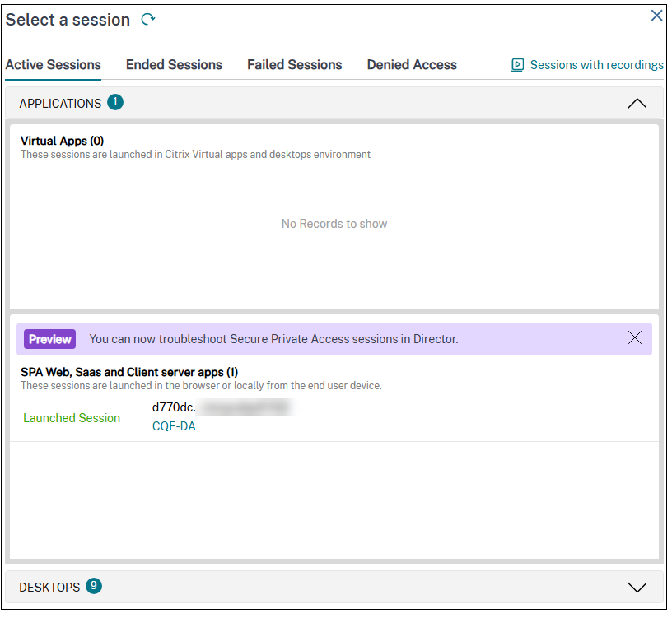The width and height of the screenshot is (672, 618).
Task: Dismiss the Preview banner
Action: 634,338
